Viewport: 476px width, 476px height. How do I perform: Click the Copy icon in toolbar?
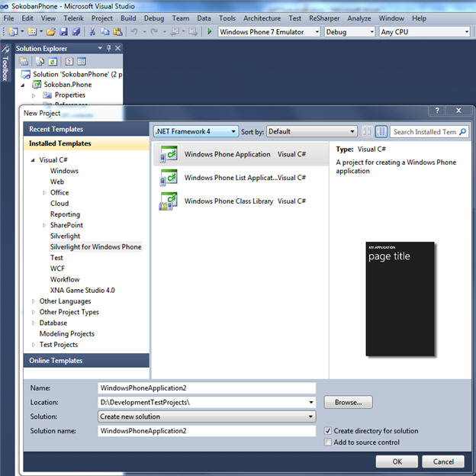pyautogui.click(x=105, y=31)
